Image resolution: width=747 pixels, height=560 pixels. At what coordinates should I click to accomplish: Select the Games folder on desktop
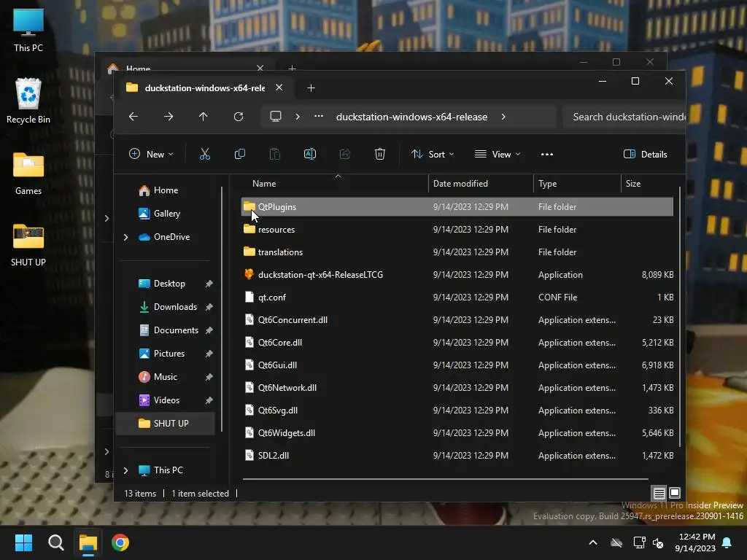point(28,174)
